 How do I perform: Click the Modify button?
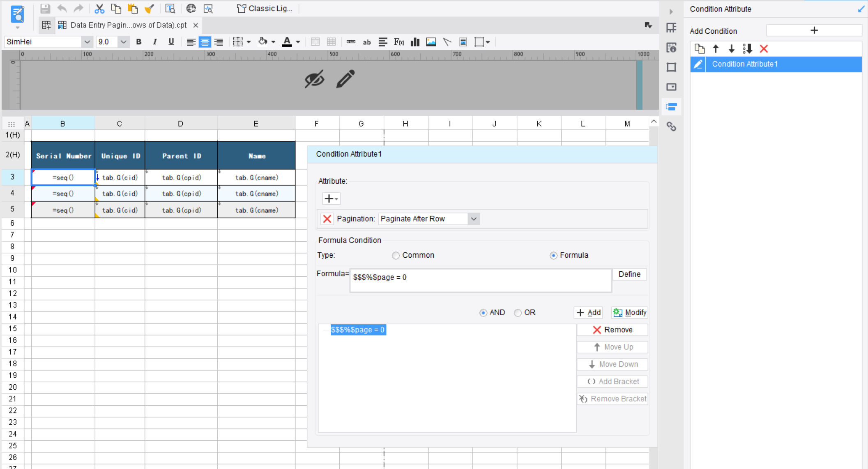click(x=629, y=313)
